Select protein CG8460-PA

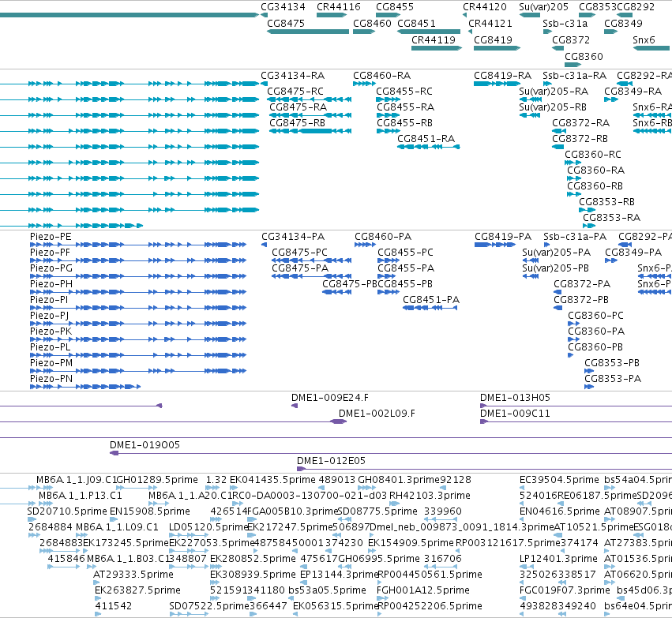click(x=383, y=237)
